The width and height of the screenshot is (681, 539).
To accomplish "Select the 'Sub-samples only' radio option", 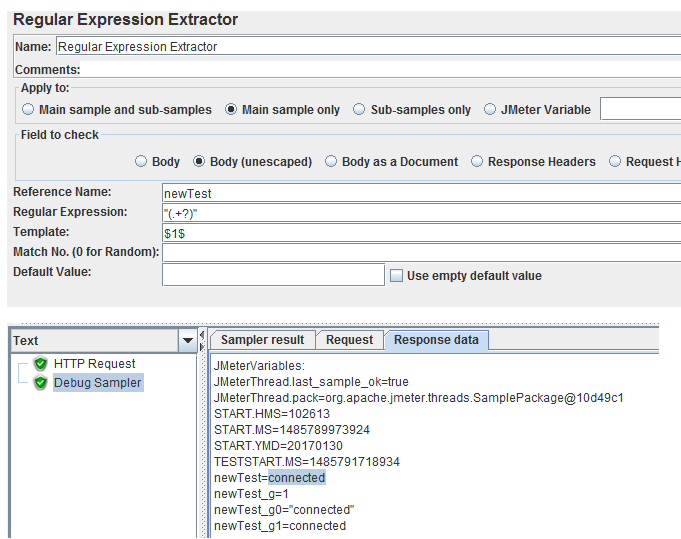I will (x=359, y=110).
